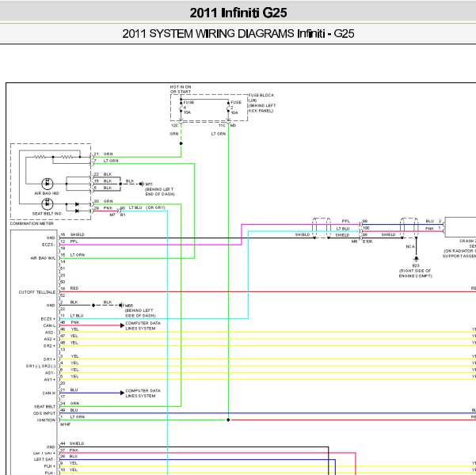The width and height of the screenshot is (476, 475).
Task: Click the "M11 (BEHIND LEFT END OF DASH)" ground label
Action: point(160,189)
